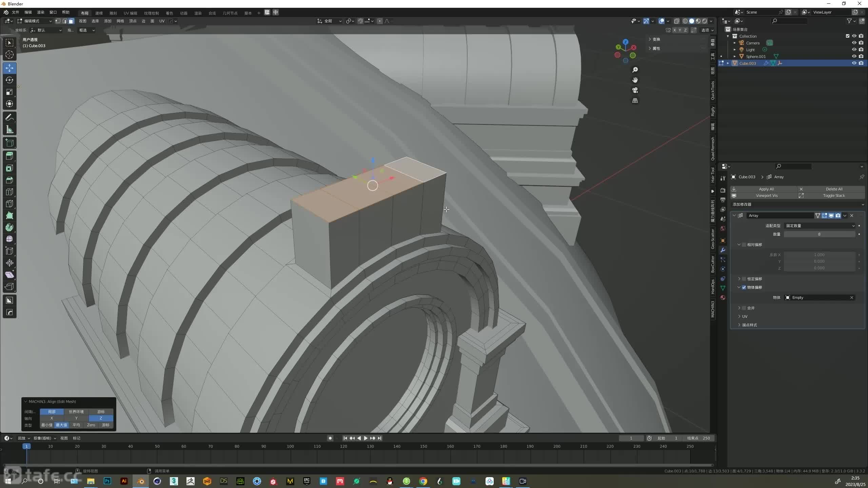Click frame 100 on the timeline
Image resolution: width=868 pixels, height=488 pixels.
point(290,447)
